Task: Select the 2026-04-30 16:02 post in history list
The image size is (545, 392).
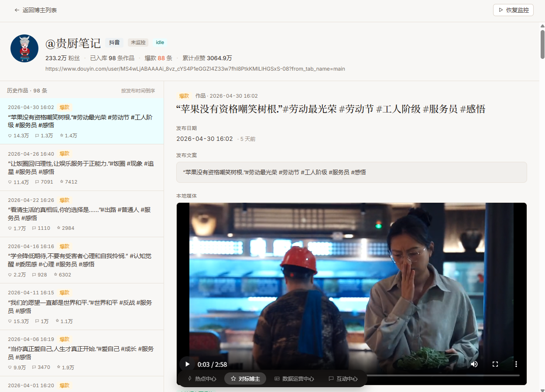Action: (82, 122)
